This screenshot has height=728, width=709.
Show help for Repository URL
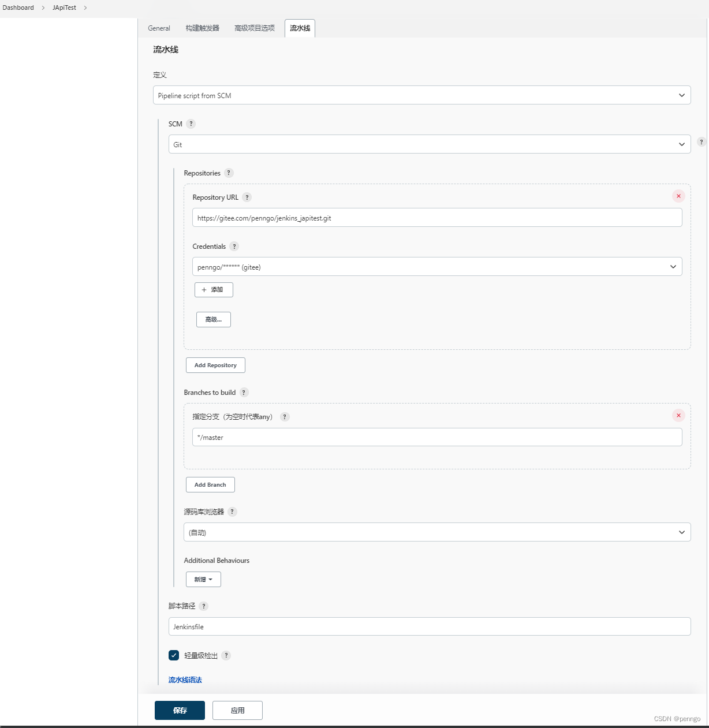pos(247,197)
